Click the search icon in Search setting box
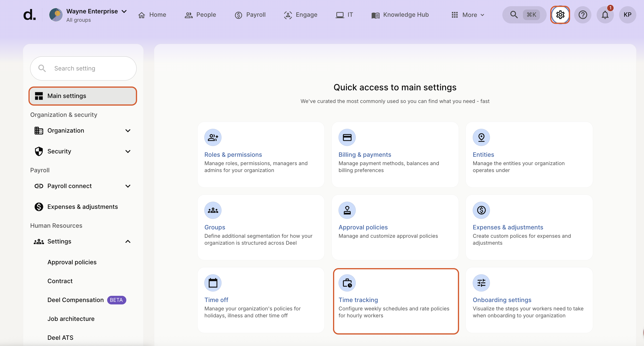The width and height of the screenshot is (644, 346). point(42,68)
